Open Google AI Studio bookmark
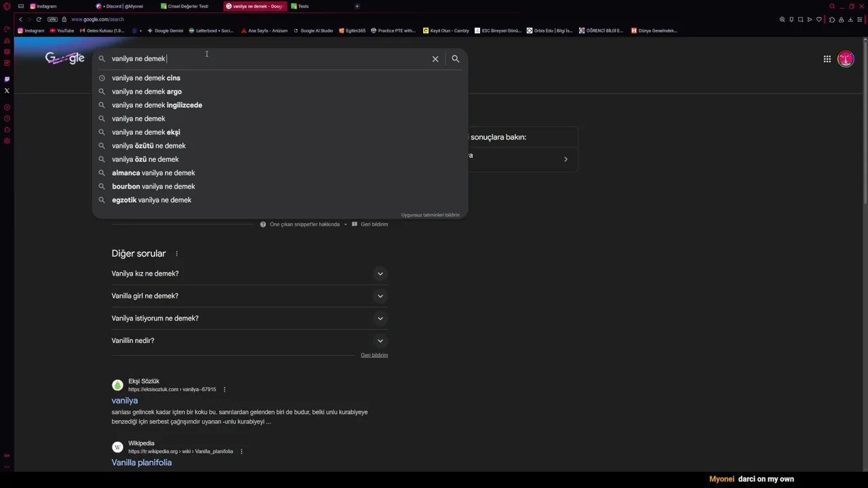The height and width of the screenshot is (488, 868). click(313, 30)
